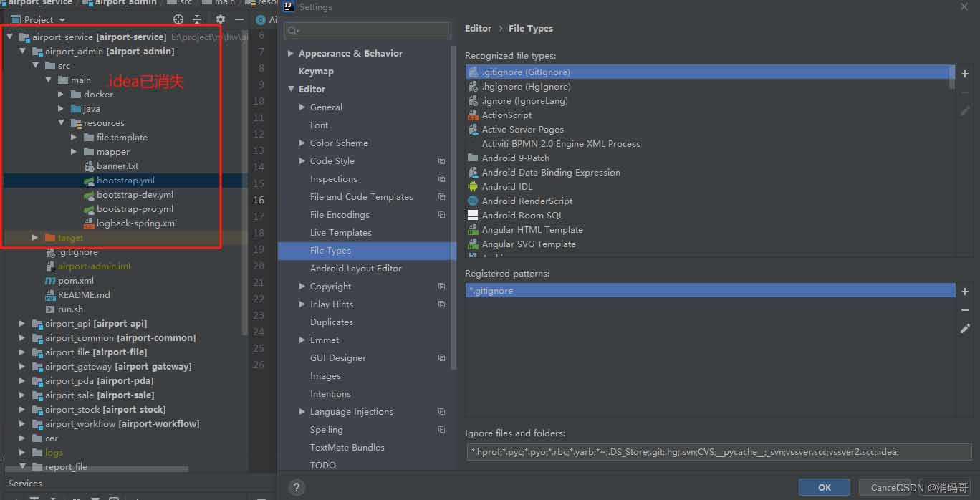Click the Android IDL file type icon
Screen dimensions: 980x500
point(473,187)
